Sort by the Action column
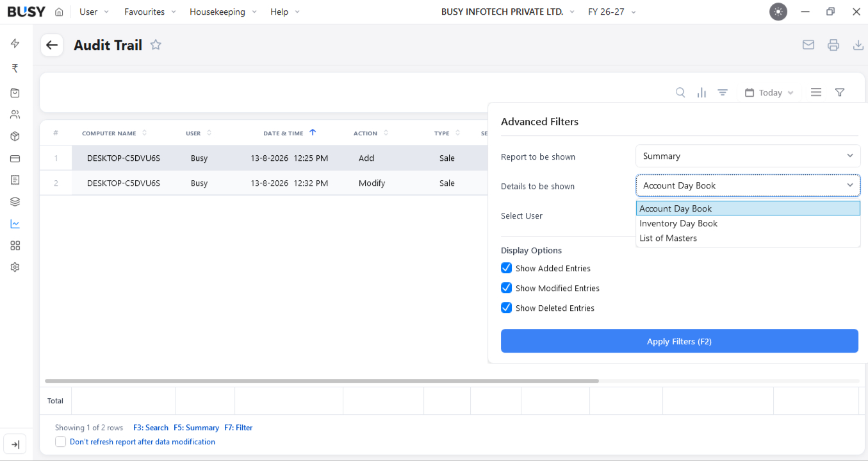Viewport: 868px width, 461px height. pos(371,133)
